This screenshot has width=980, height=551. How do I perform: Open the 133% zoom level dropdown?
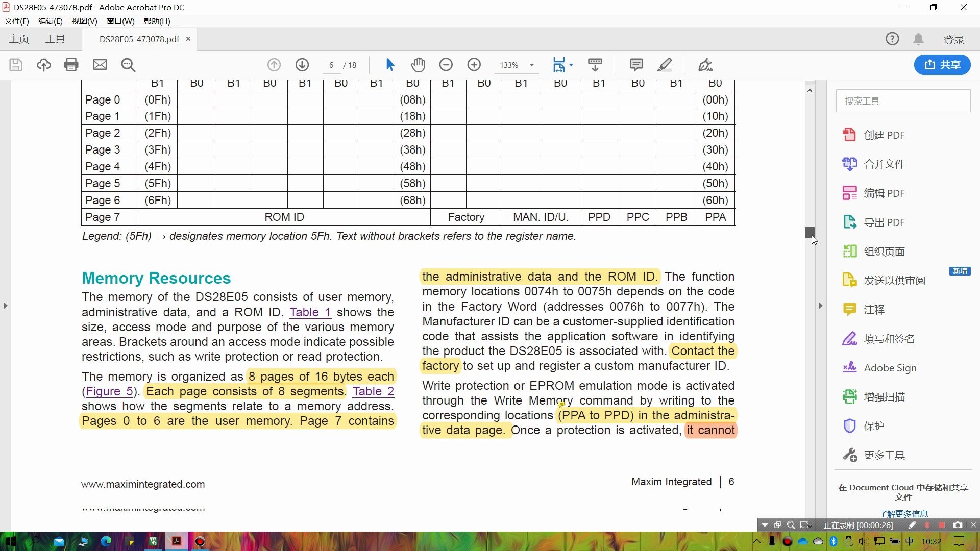point(532,65)
